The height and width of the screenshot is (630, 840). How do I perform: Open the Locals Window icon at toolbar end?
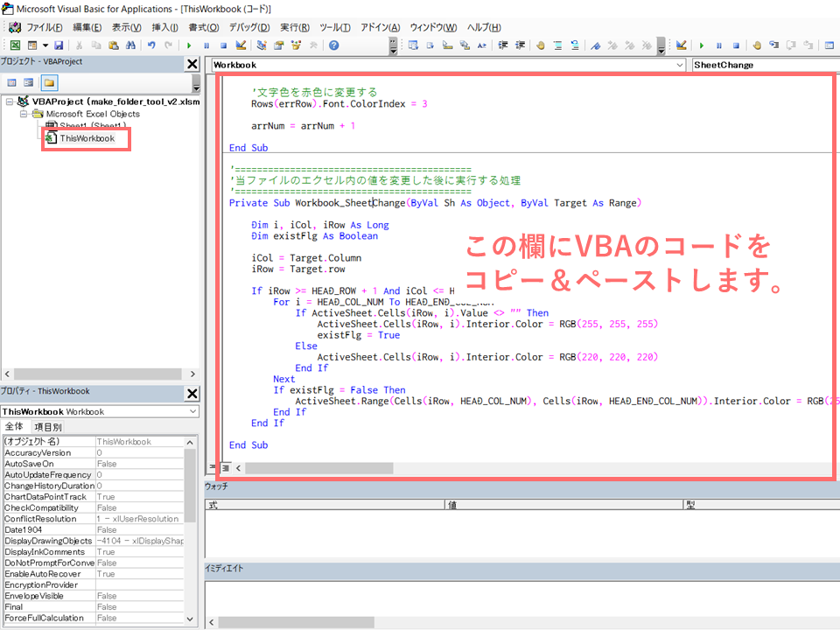point(829,45)
